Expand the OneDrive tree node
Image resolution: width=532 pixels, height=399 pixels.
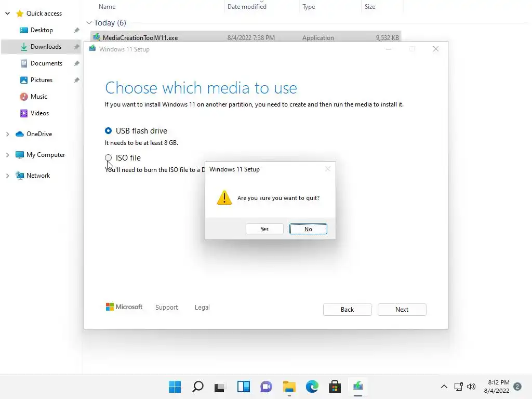7,135
